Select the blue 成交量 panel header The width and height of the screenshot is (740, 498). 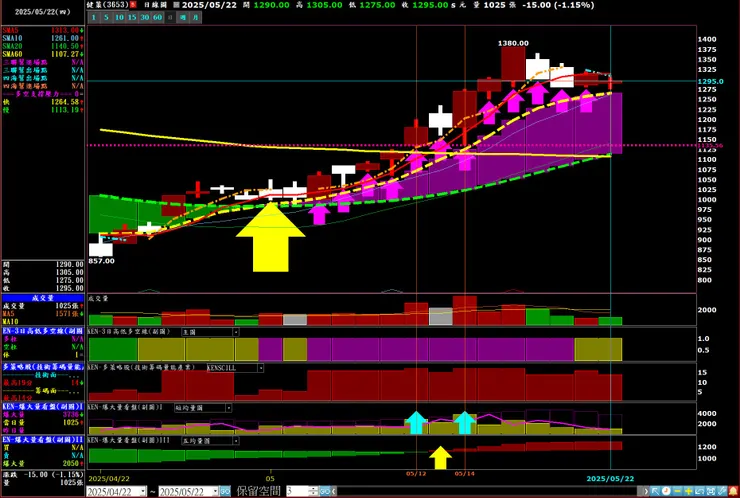(x=43, y=298)
